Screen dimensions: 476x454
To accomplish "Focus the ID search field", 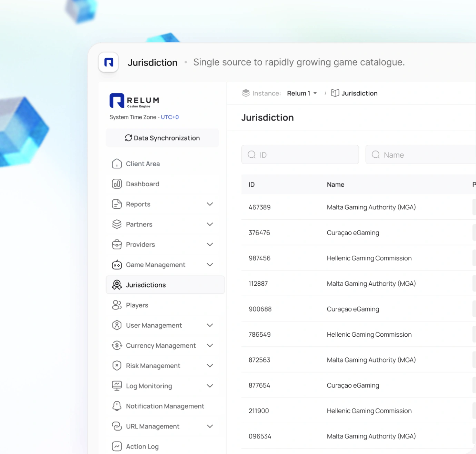I will click(300, 155).
